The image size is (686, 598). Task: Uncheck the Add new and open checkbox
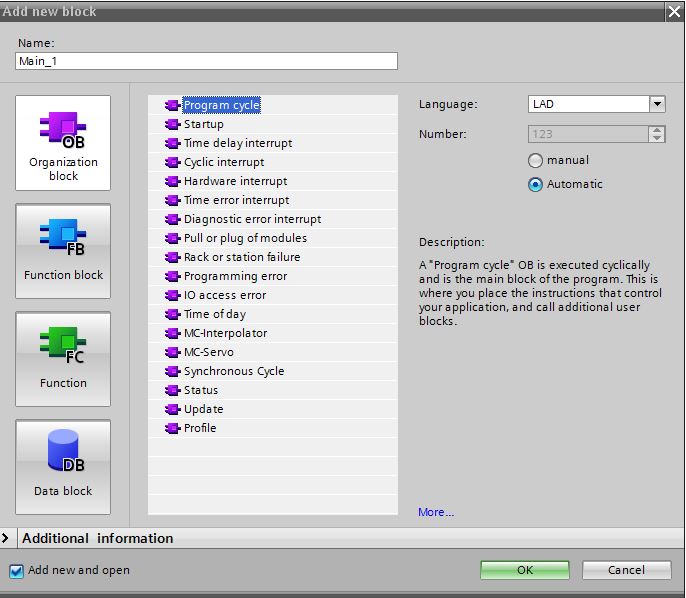click(17, 571)
